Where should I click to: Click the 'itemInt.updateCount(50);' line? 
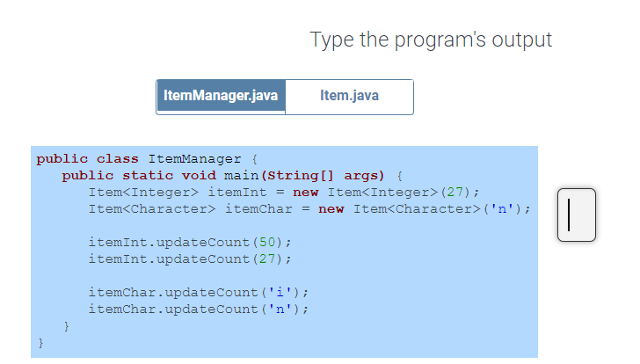click(190, 243)
